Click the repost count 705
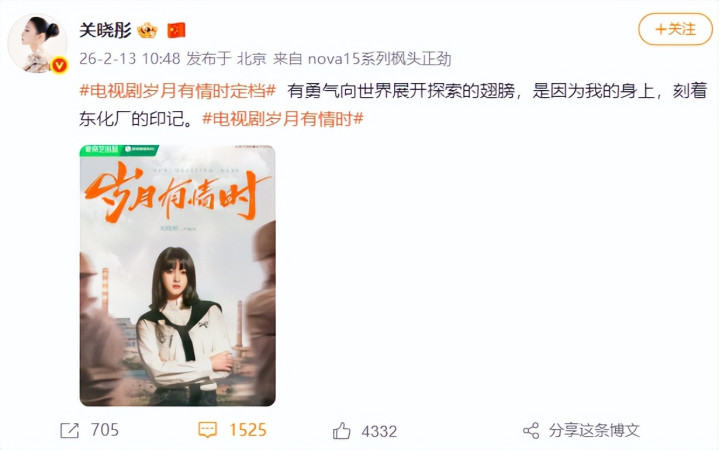This screenshot has height=450, width=719. pyautogui.click(x=105, y=430)
